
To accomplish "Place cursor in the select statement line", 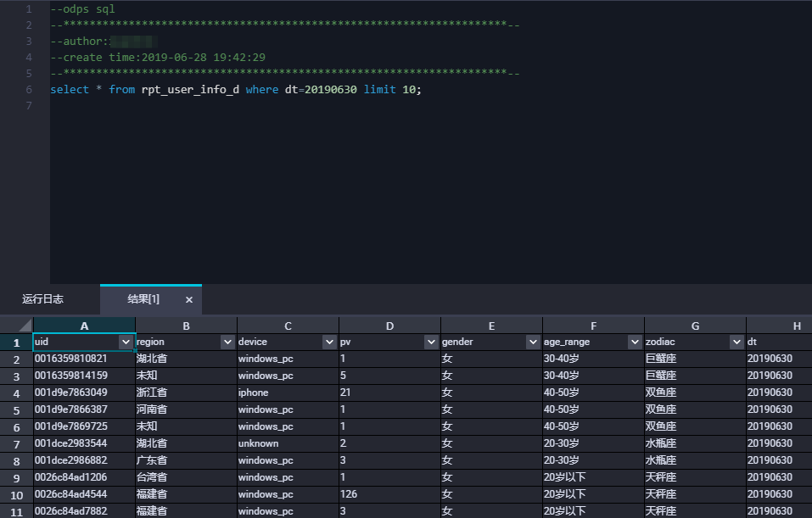I will [x=236, y=90].
